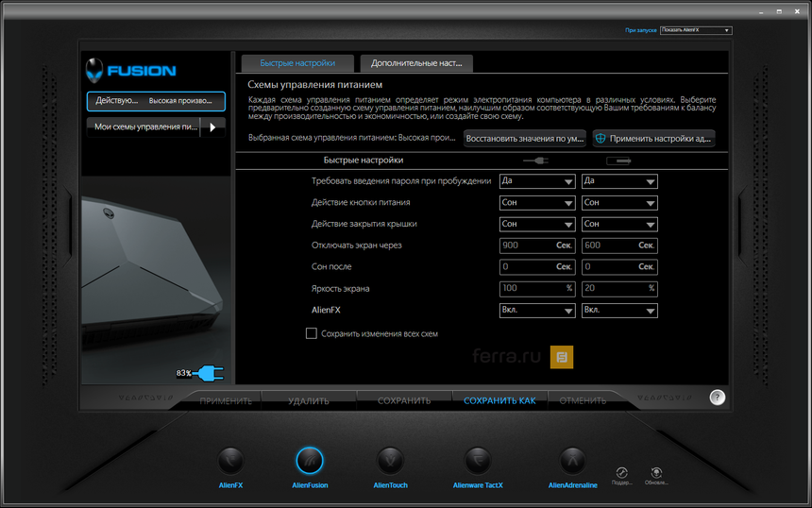The image size is (812, 508).
Task: Switch to 'Быстрые настройки' tab
Action: point(297,63)
